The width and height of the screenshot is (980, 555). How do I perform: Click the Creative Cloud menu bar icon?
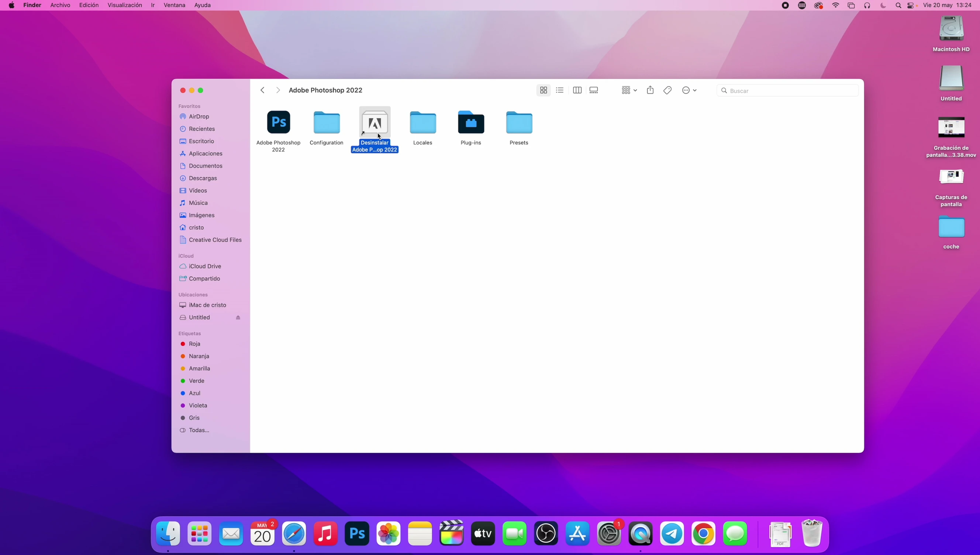click(819, 5)
